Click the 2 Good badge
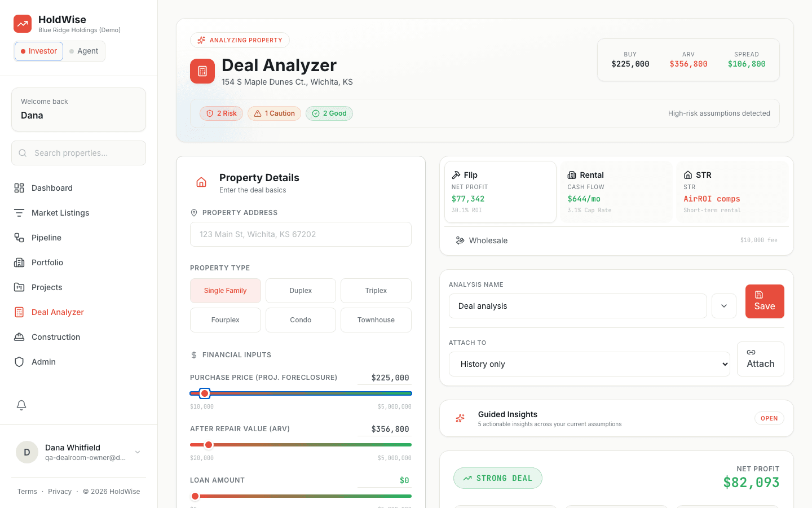The image size is (812, 508). coord(329,113)
